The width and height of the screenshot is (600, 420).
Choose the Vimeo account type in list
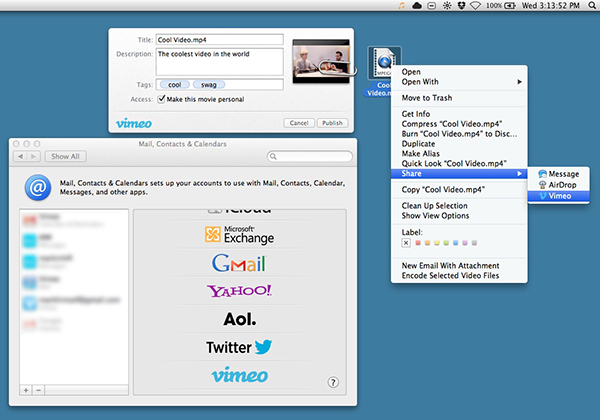coord(240,375)
